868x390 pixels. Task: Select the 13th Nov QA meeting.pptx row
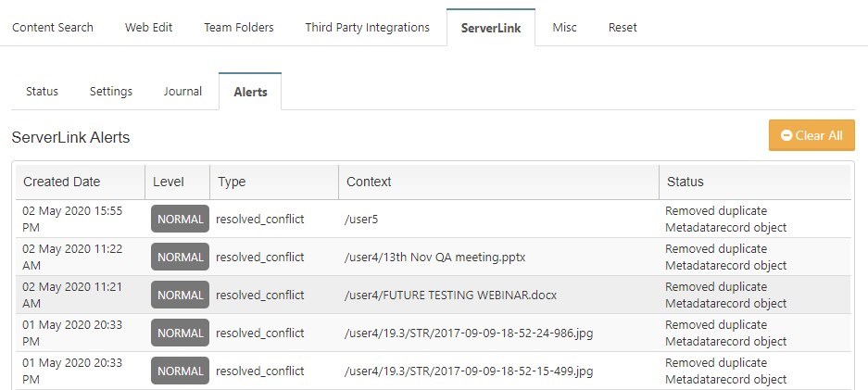click(x=433, y=258)
